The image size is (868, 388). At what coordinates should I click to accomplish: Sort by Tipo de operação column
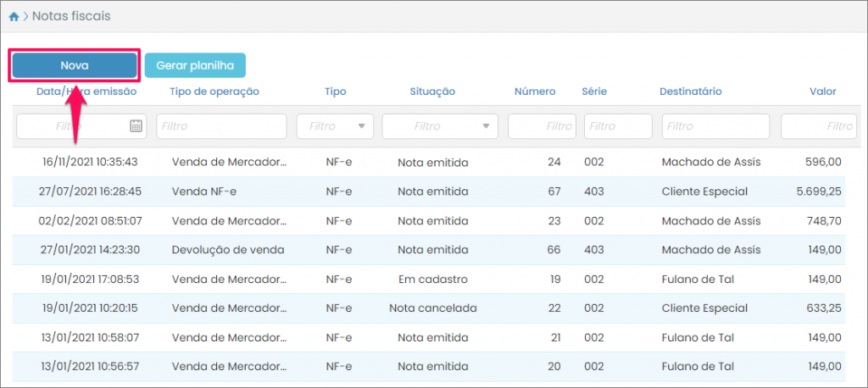coord(214,91)
